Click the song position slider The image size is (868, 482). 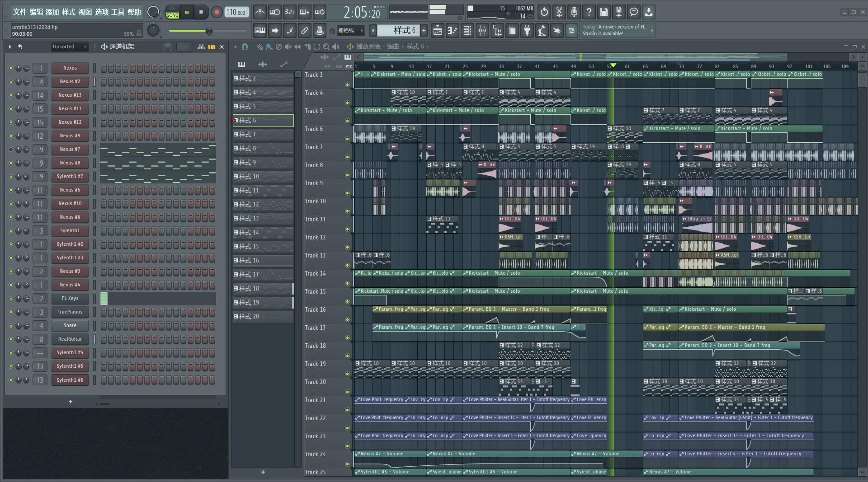[x=208, y=31]
